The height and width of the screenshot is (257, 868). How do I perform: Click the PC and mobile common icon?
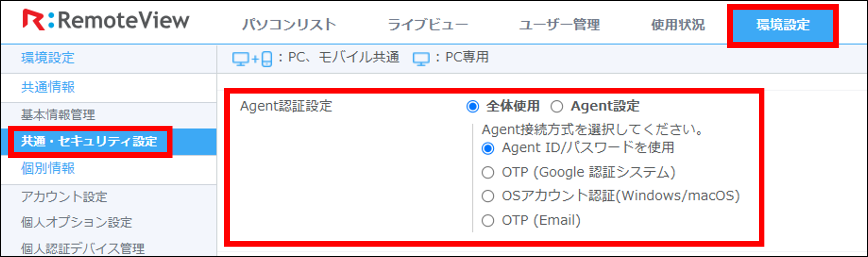[252, 58]
